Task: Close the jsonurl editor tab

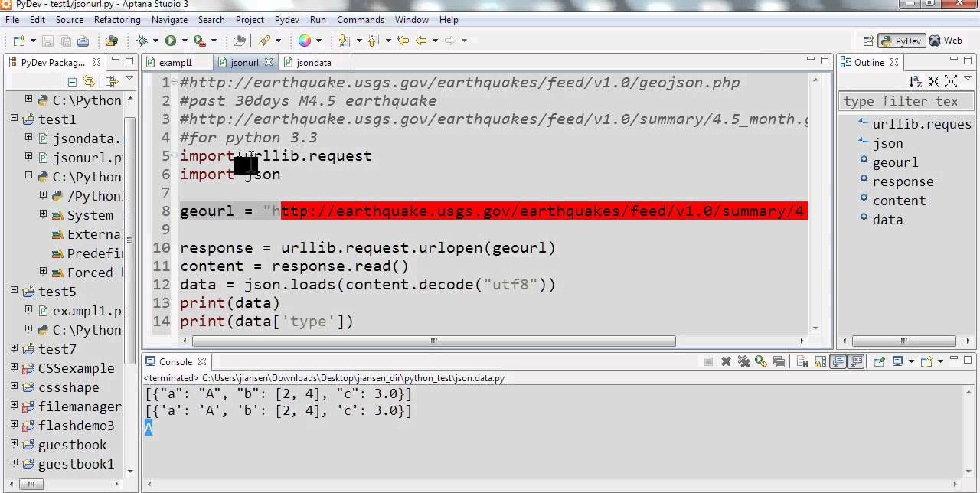Action: point(269,63)
